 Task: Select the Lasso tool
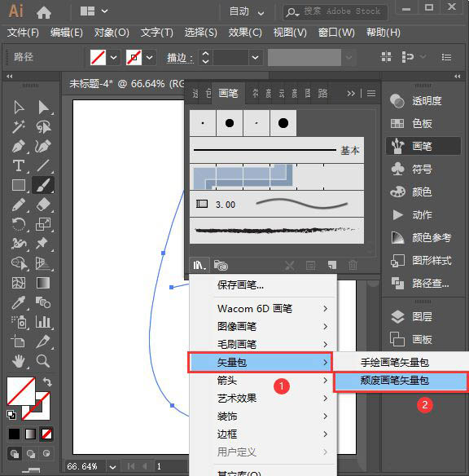pos(43,127)
